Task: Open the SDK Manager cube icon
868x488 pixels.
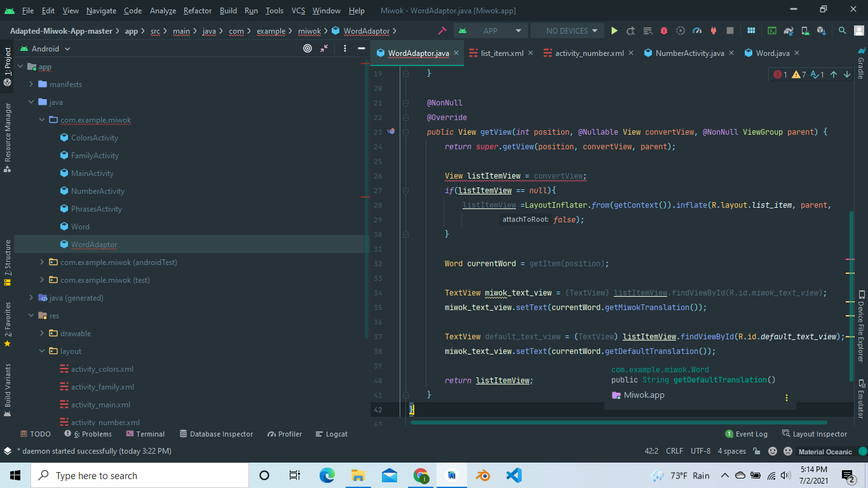Action: click(822, 30)
